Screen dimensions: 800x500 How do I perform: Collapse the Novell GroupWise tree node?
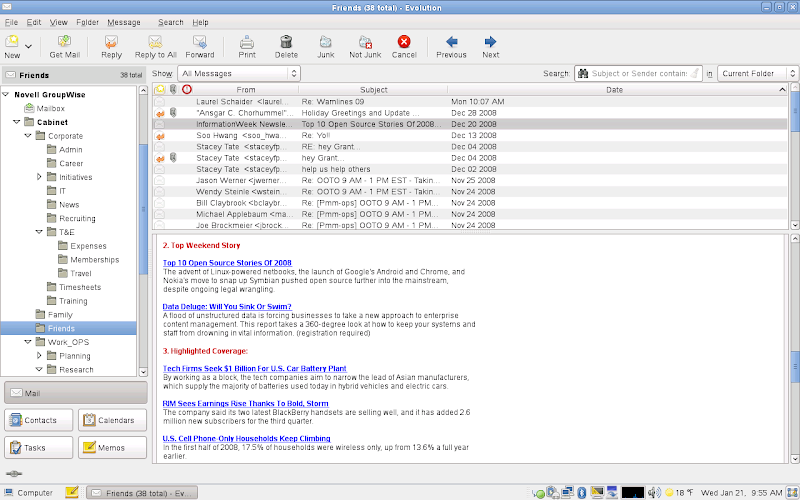pos(6,94)
